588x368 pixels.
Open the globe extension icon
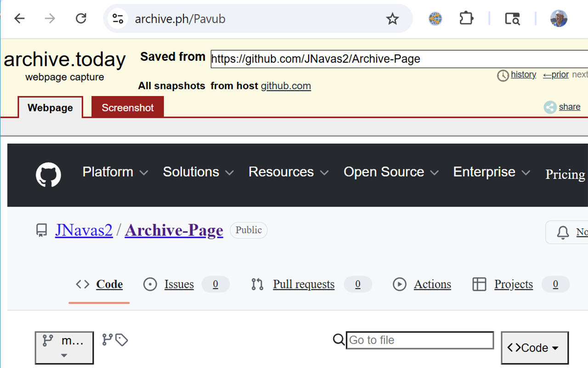(x=435, y=18)
